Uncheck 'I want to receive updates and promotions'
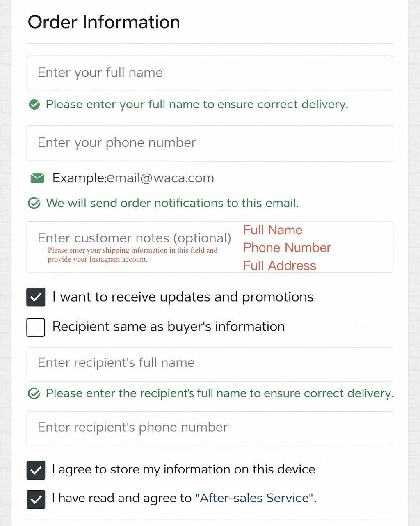420x526 pixels. pos(36,297)
